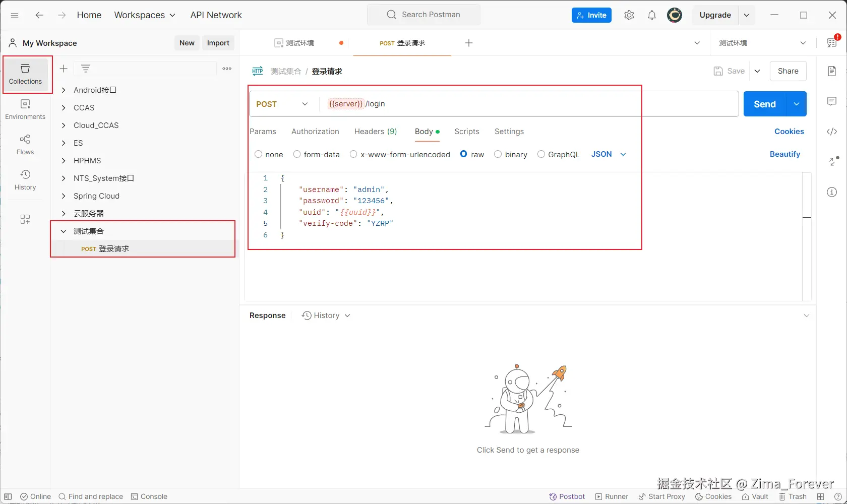This screenshot has width=847, height=504.
Task: Open Postbot in the status bar
Action: (567, 496)
